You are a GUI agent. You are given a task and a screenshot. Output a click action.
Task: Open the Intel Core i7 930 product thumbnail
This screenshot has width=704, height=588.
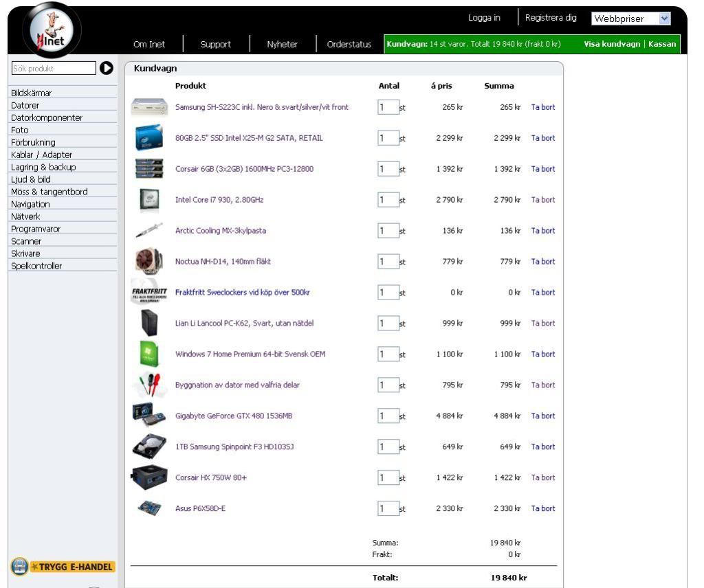click(149, 200)
